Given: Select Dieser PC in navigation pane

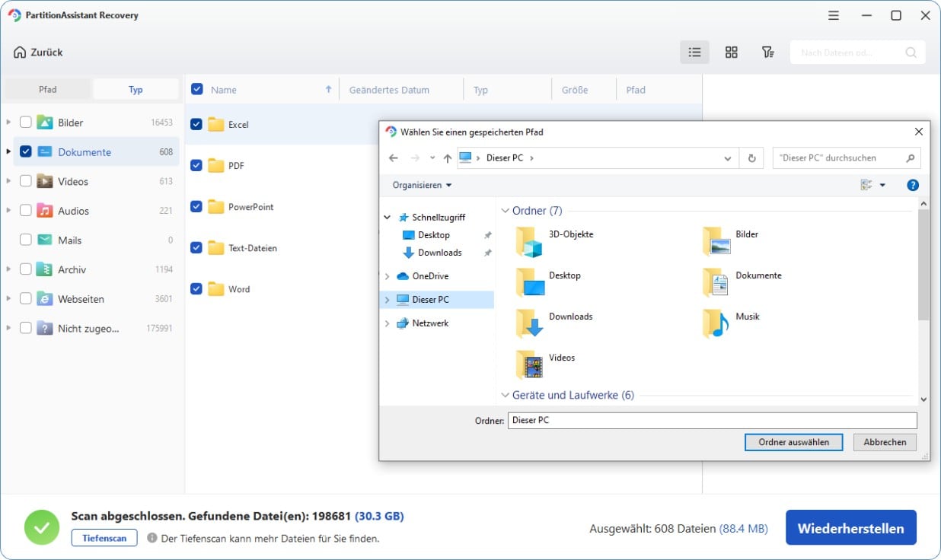Looking at the screenshot, I should point(436,300).
